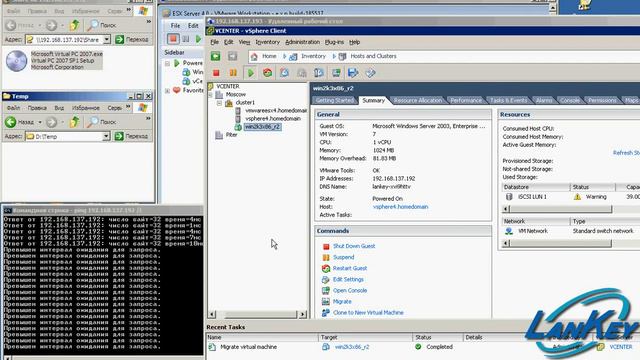Toggle the Moscow datacenter expander in the tree
The image size is (640, 360).
click(211, 95)
